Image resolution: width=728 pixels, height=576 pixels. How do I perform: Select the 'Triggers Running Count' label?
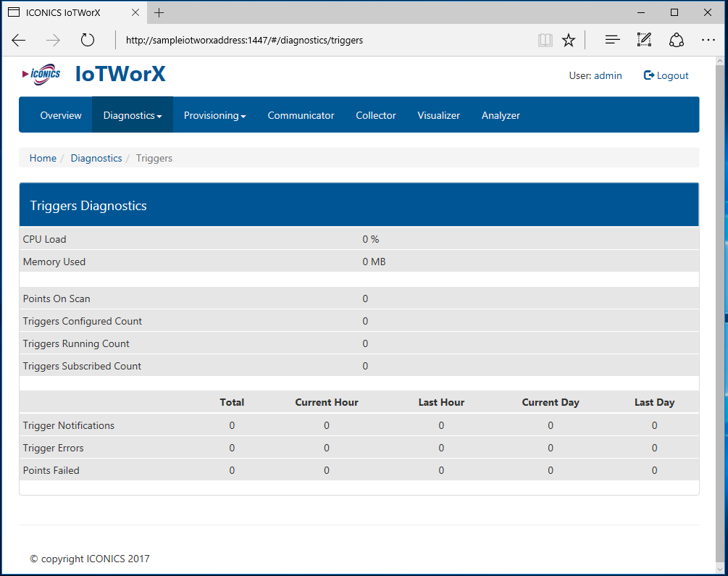point(76,343)
